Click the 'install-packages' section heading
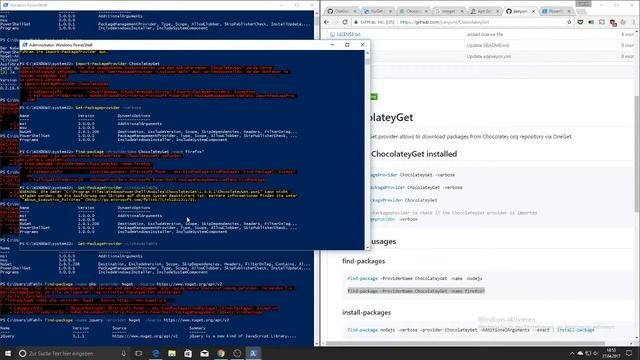 [367, 312]
